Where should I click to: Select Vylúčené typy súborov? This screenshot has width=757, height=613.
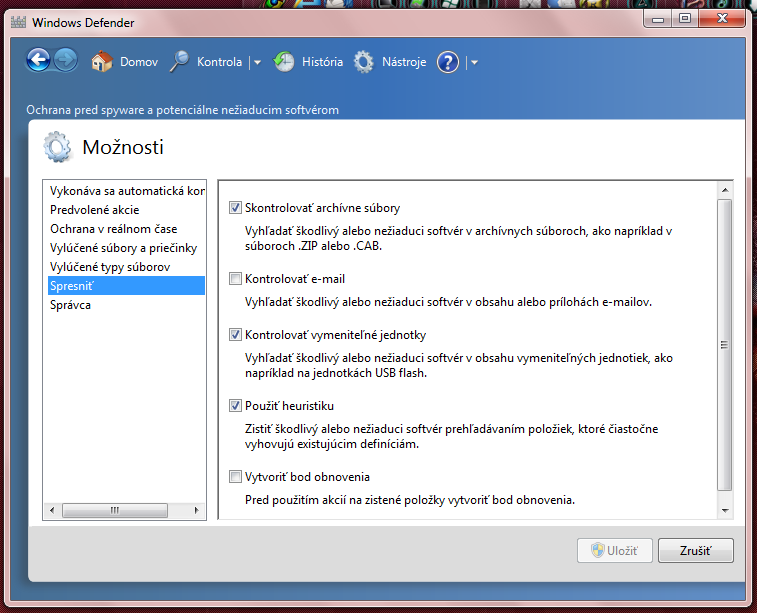[126, 267]
